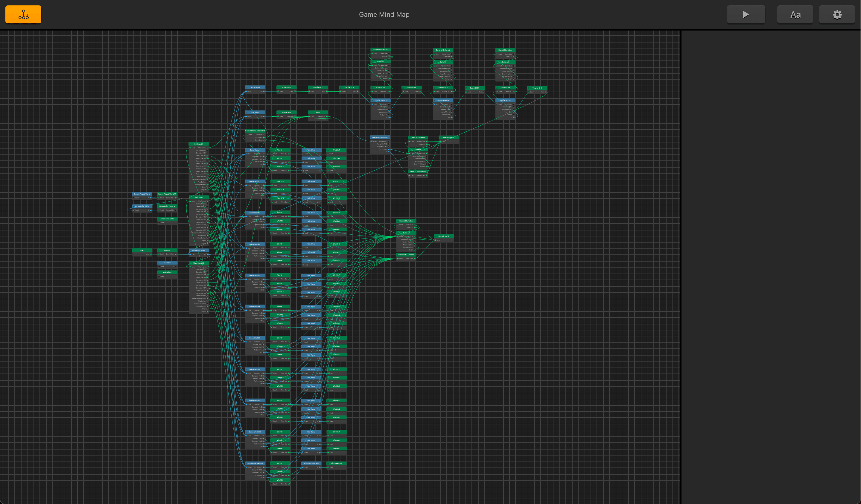Select the Game World GHOST node
861x504 pixels.
(380, 137)
